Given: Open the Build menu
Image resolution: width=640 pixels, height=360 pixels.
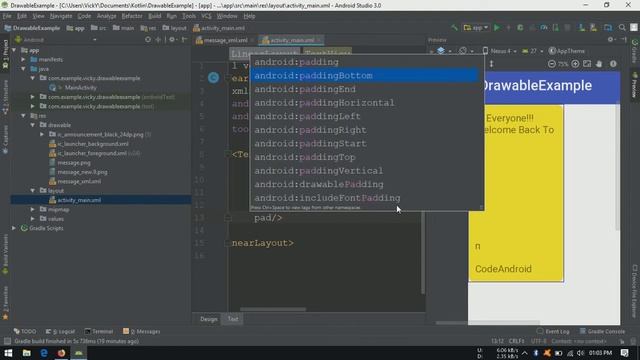Looking at the screenshot, I should pos(154,16).
